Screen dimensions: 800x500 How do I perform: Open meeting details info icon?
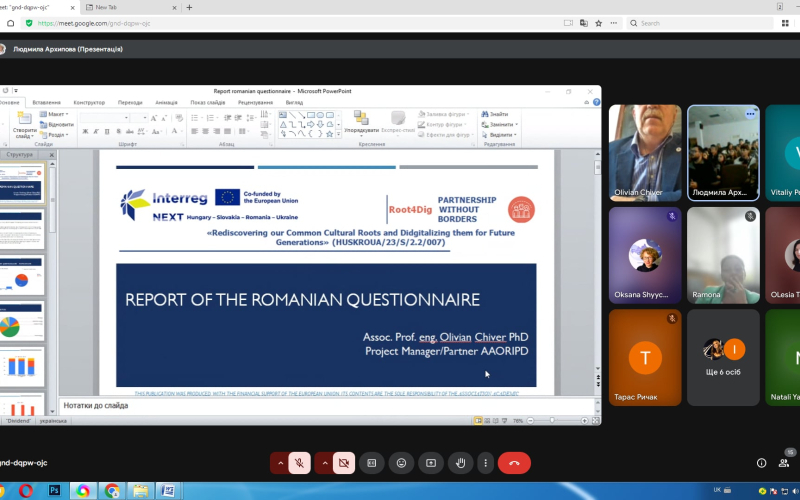[x=761, y=463]
